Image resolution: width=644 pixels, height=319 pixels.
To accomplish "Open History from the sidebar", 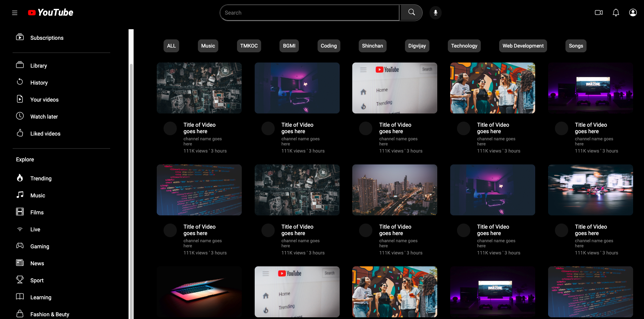I will (39, 83).
